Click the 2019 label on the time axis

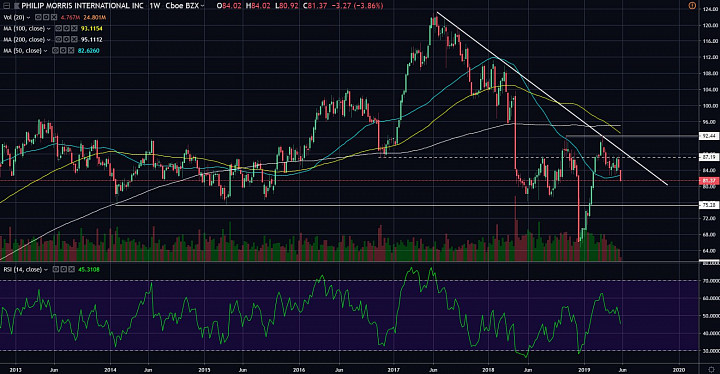pos(584,369)
